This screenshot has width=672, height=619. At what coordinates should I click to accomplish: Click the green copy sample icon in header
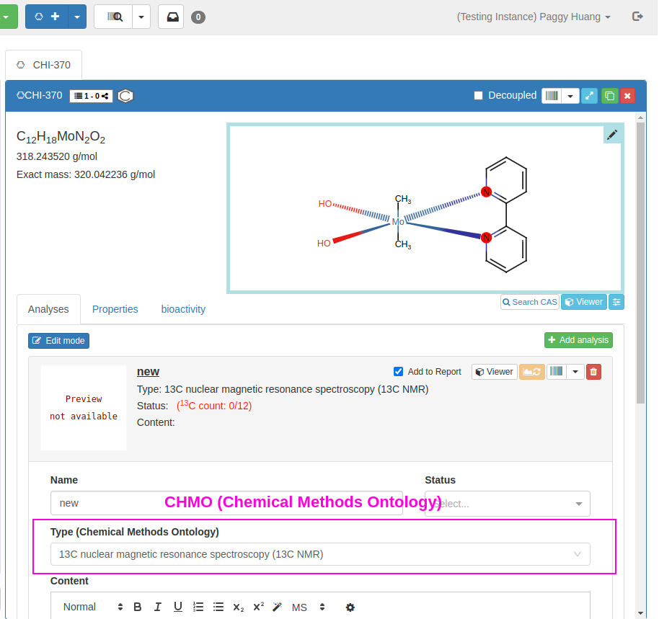[x=609, y=96]
